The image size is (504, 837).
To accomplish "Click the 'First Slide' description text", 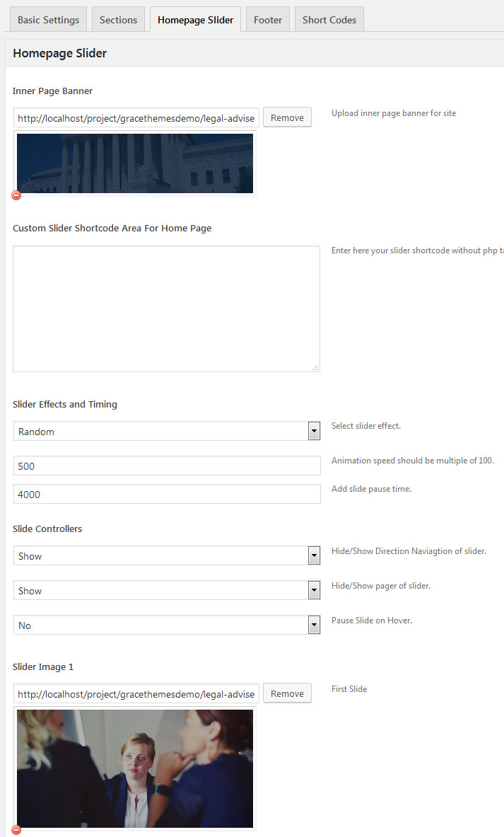I will (x=349, y=688).
